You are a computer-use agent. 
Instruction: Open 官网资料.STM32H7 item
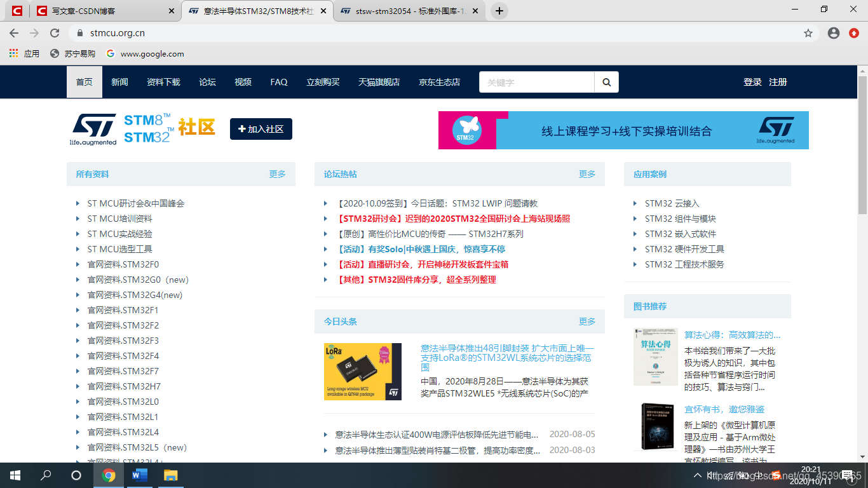pos(124,386)
